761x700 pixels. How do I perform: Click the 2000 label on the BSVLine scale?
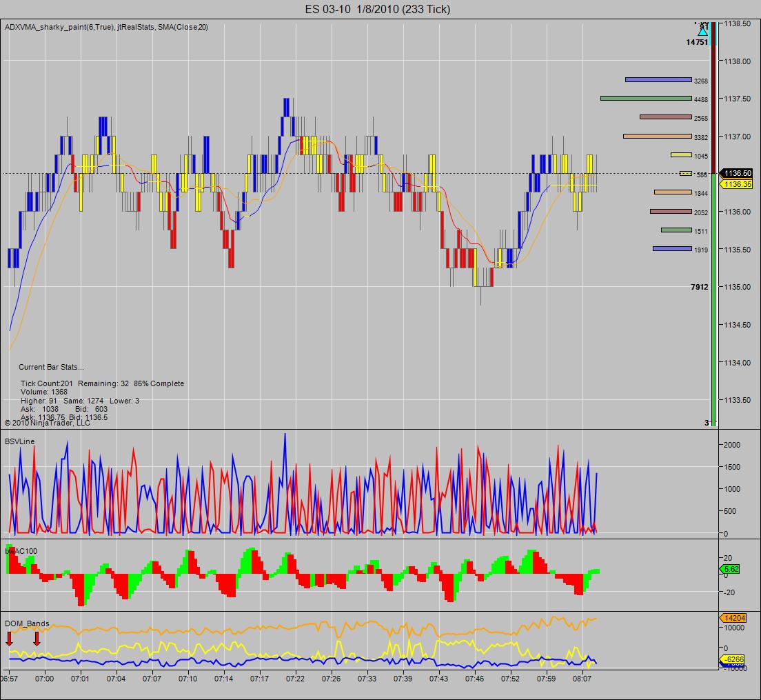tap(732, 445)
